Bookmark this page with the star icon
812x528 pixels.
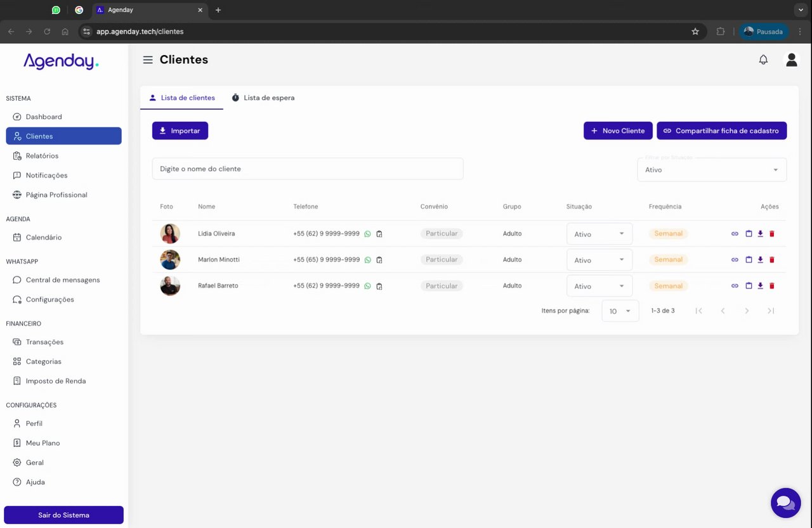(695, 31)
